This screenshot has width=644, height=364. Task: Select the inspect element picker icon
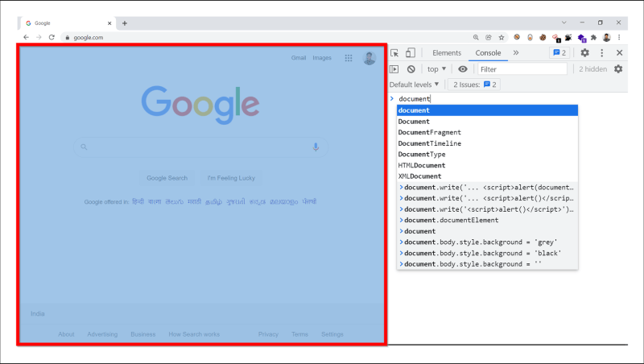[394, 53]
